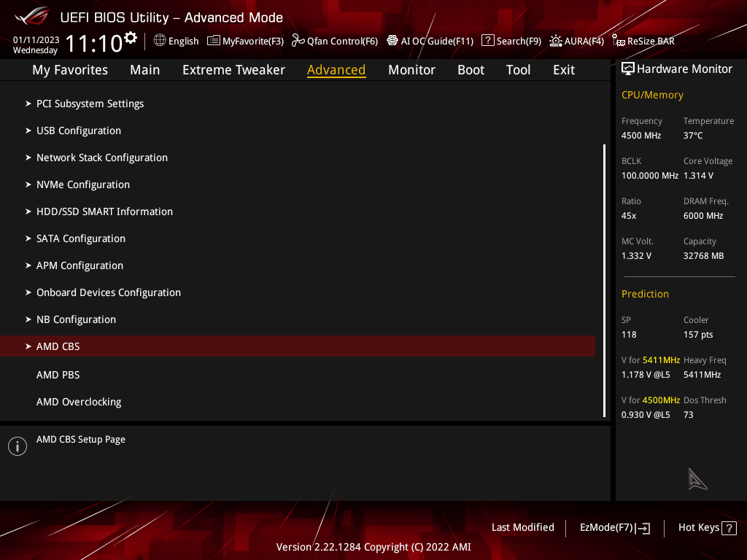Open AI OC Guide brain icon

tap(392, 41)
